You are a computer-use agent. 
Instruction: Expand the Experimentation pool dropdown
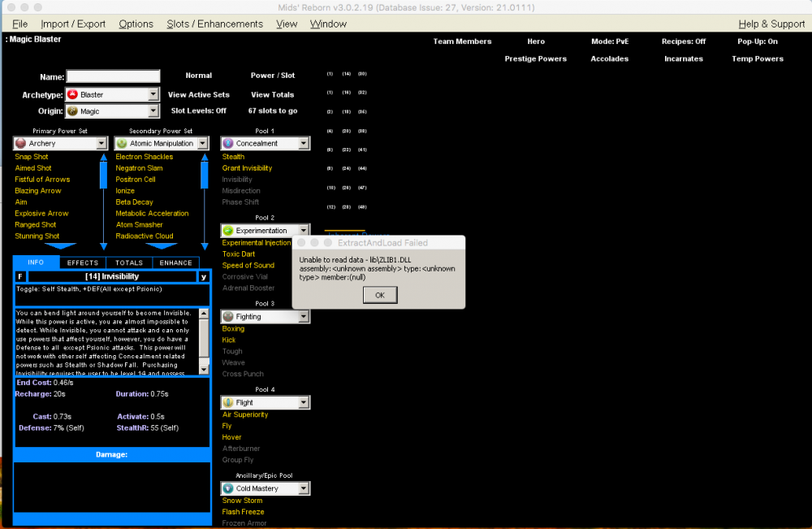point(304,231)
